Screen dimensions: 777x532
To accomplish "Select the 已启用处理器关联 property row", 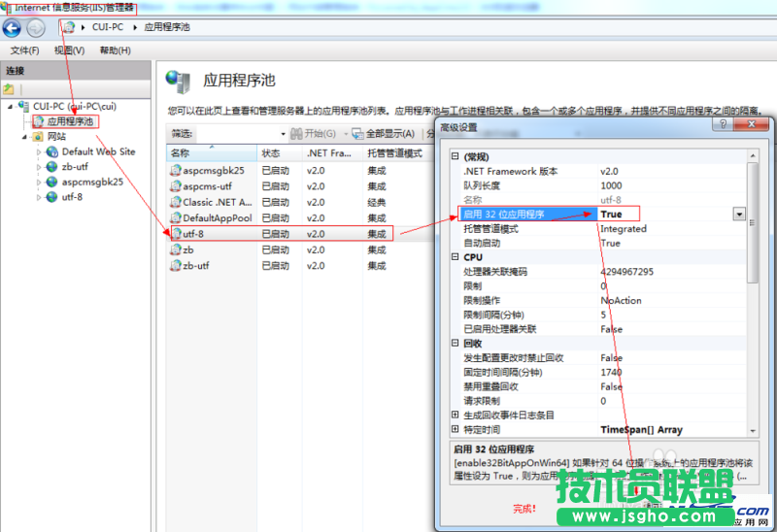I will click(603, 329).
